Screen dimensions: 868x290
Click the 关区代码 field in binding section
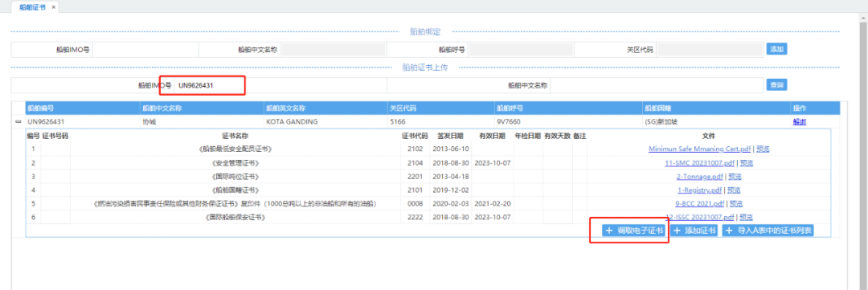pyautogui.click(x=709, y=49)
